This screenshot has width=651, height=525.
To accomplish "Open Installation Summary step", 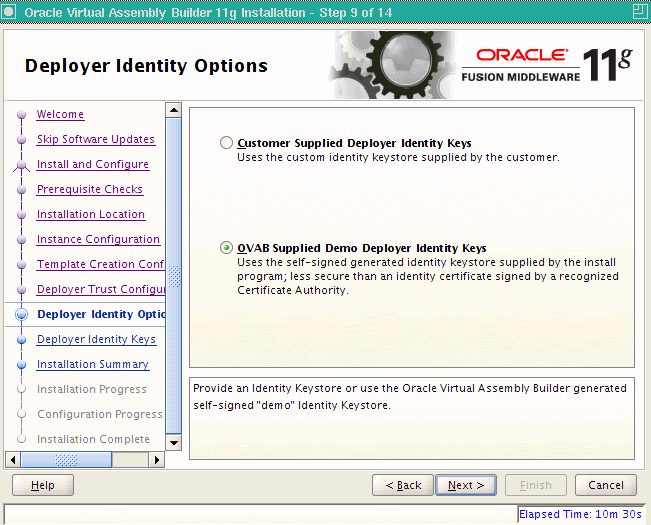I will pos(93,364).
